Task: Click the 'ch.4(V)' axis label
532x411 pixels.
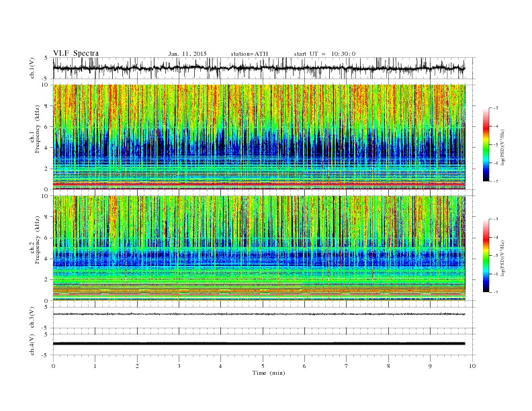Action: click(x=32, y=345)
